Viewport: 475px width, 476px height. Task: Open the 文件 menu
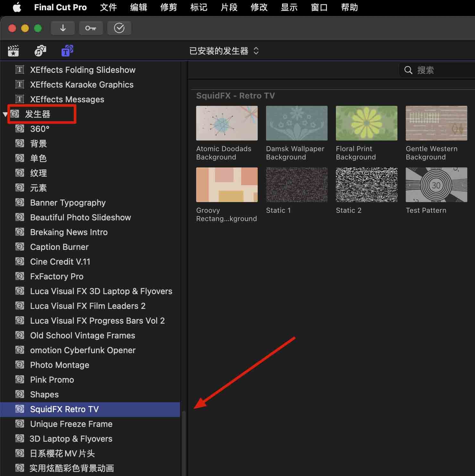click(x=108, y=7)
